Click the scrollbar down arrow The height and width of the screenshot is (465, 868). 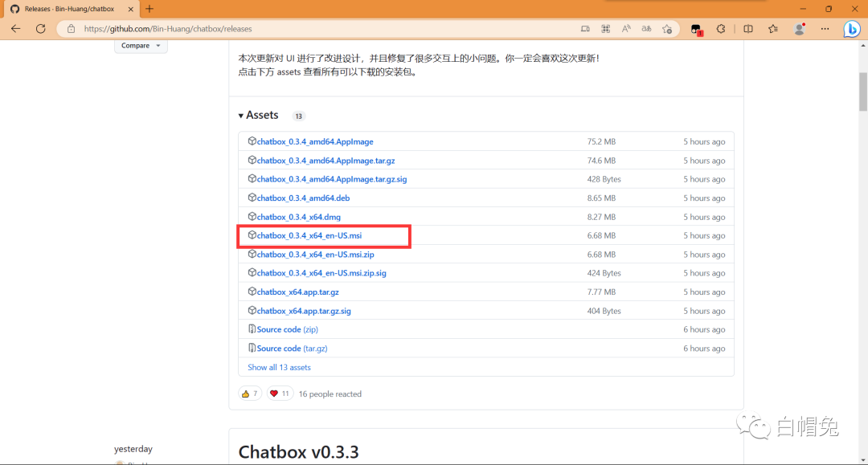pos(863,460)
